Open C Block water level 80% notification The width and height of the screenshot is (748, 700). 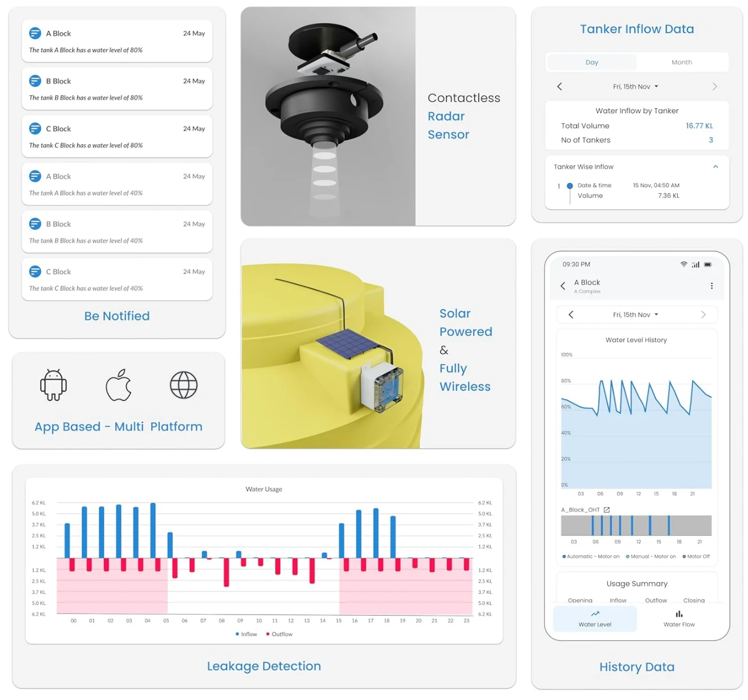pyautogui.click(x=117, y=136)
